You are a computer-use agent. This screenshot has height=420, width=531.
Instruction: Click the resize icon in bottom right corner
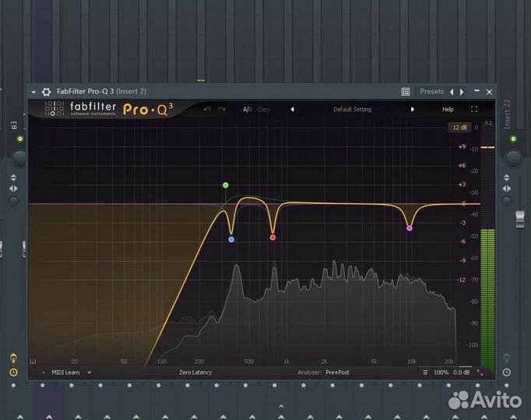(480, 373)
